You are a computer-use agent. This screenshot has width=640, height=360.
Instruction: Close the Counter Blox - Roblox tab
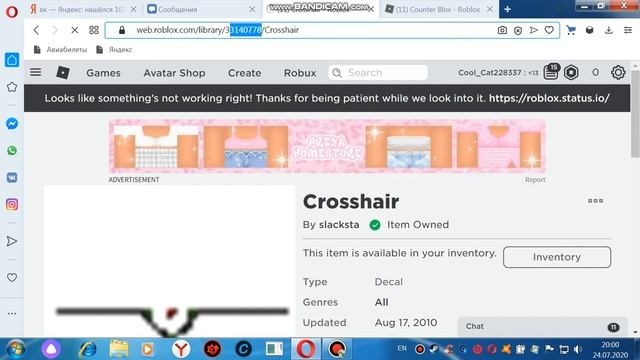click(x=490, y=9)
